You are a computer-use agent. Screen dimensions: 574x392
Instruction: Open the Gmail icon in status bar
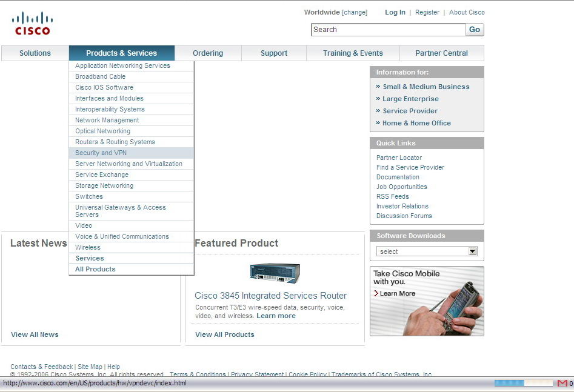[562, 384]
